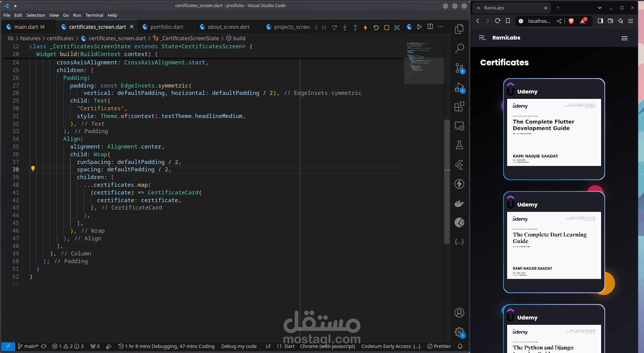Focus the localhost address bar
The image size is (644, 353).
coord(539,21)
